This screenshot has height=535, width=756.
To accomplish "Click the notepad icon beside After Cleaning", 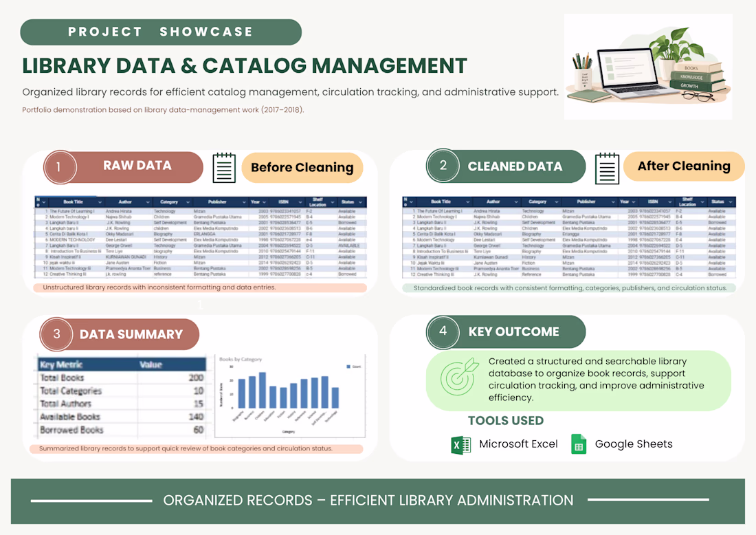I will [607, 168].
